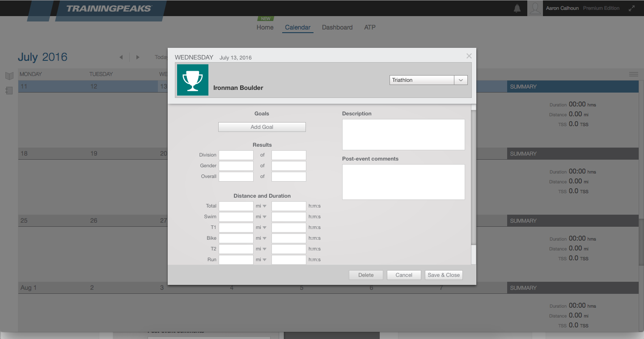Screen dimensions: 644x339
Task: Open Swim distance unit dropdown
Action: pyautogui.click(x=261, y=217)
